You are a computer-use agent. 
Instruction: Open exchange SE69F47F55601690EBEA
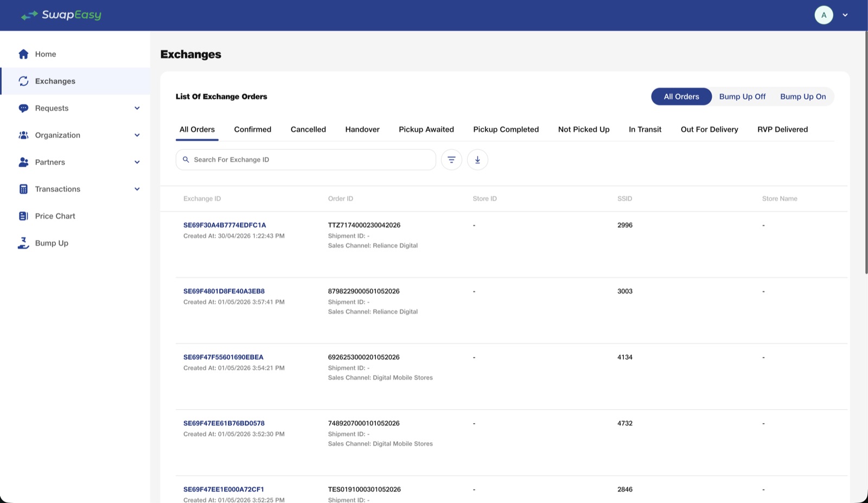click(224, 358)
